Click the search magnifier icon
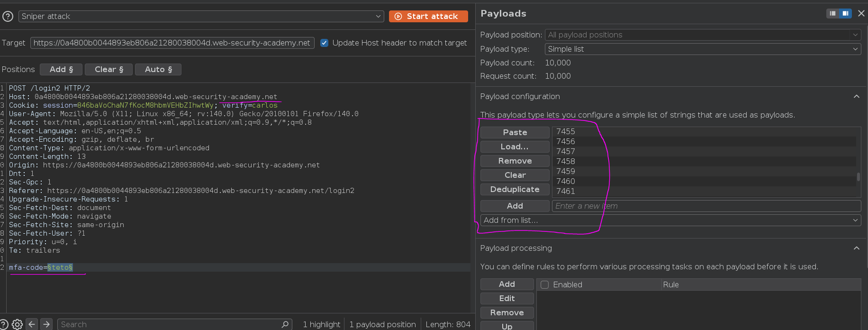The width and height of the screenshot is (868, 330). (x=285, y=324)
